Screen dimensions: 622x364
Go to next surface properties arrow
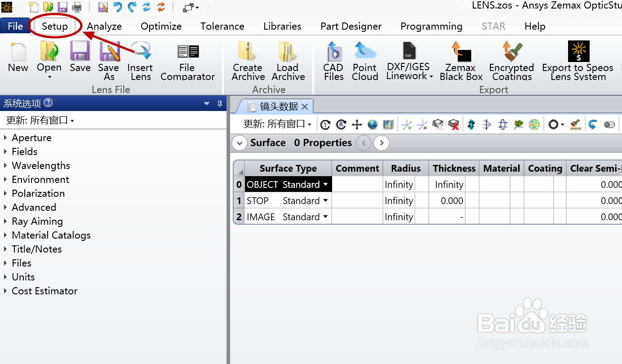point(382,143)
